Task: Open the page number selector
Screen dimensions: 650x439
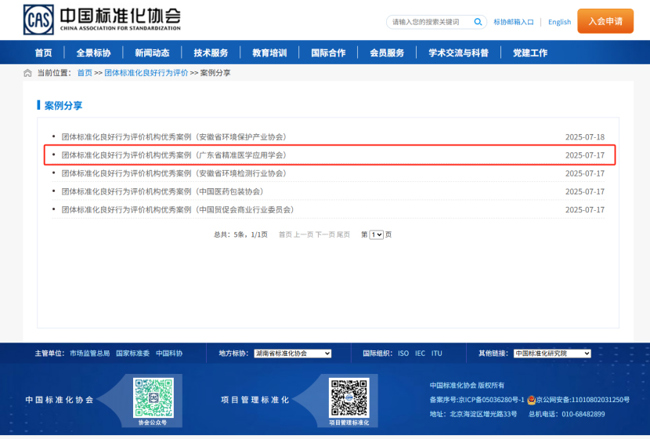Action: pos(377,234)
